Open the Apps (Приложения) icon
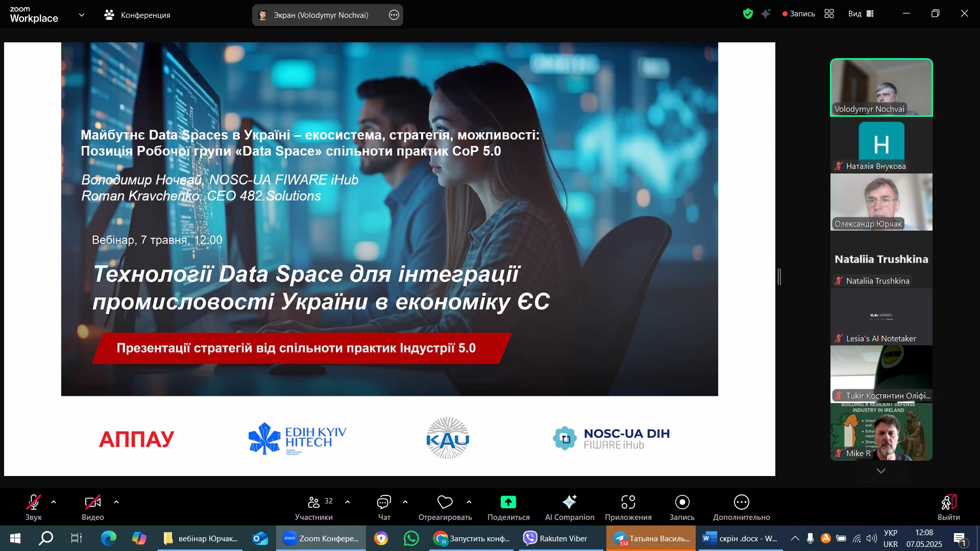The height and width of the screenshot is (551, 980). click(x=628, y=503)
